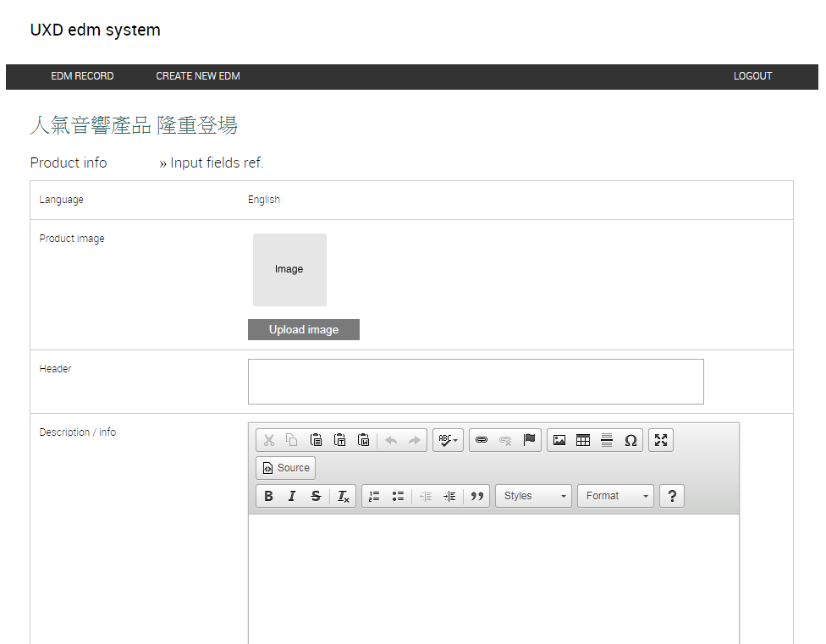Click LOGOUT in the navigation bar
This screenshot has height=644, width=826.
click(752, 76)
